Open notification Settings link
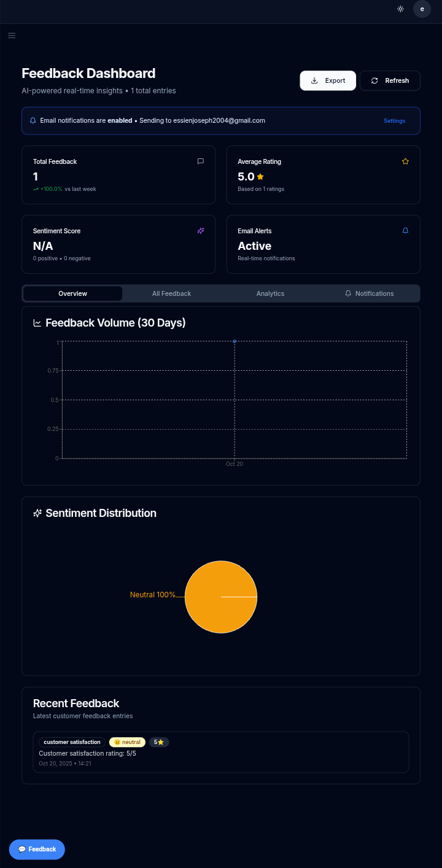Image resolution: width=442 pixels, height=868 pixels. pyautogui.click(x=394, y=120)
